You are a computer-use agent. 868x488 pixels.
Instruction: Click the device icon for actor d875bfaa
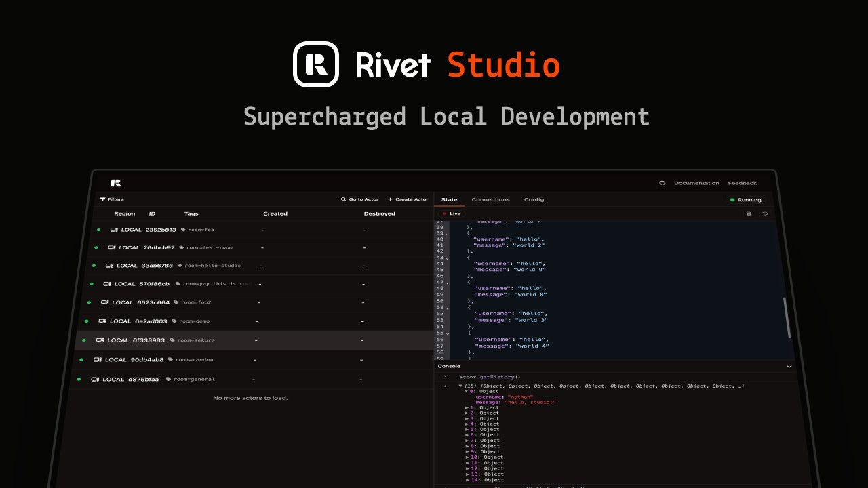tap(96, 380)
